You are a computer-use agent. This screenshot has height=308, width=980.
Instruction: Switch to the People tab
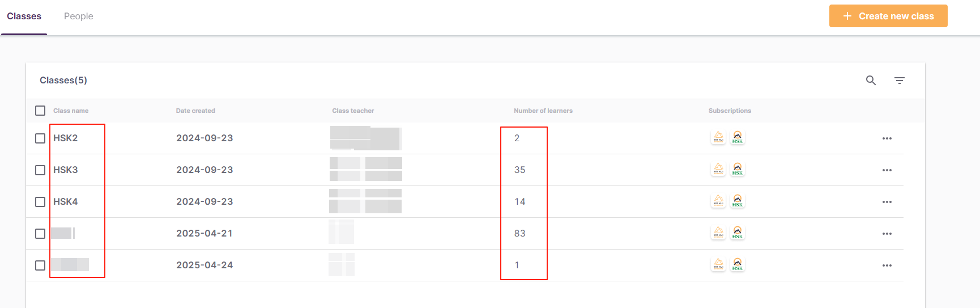[78, 16]
